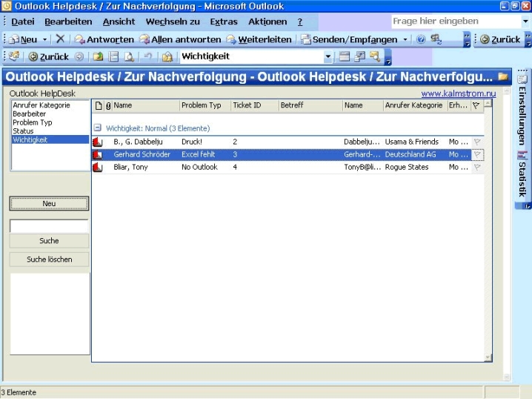Viewport: 532px width, 399px height.
Task: Click the search text field above Suche
Action: pos(49,225)
